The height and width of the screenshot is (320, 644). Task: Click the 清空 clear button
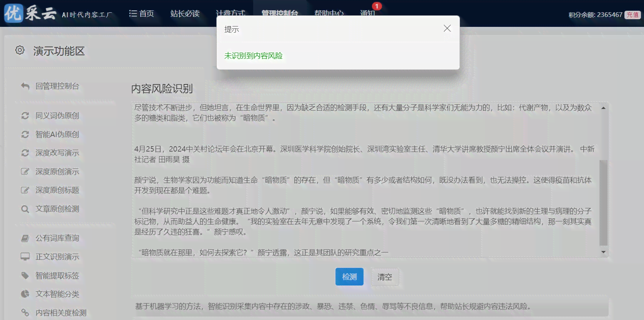click(x=385, y=277)
